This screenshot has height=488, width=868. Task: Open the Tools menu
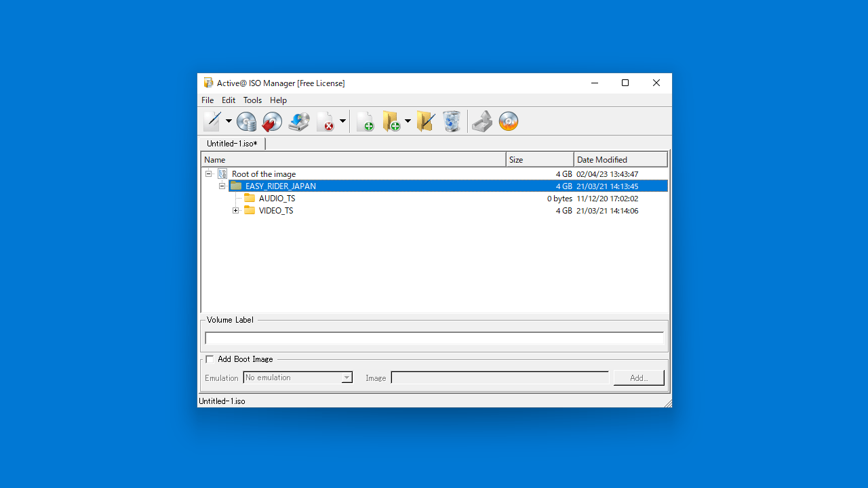click(252, 100)
